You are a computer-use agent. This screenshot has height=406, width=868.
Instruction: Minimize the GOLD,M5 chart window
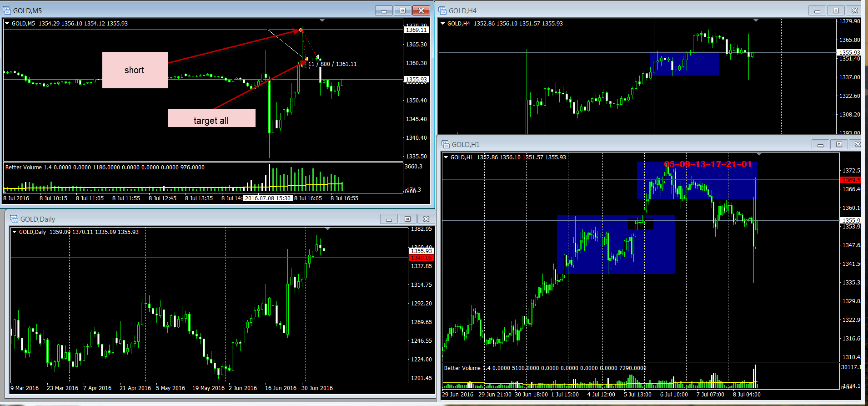(x=384, y=10)
